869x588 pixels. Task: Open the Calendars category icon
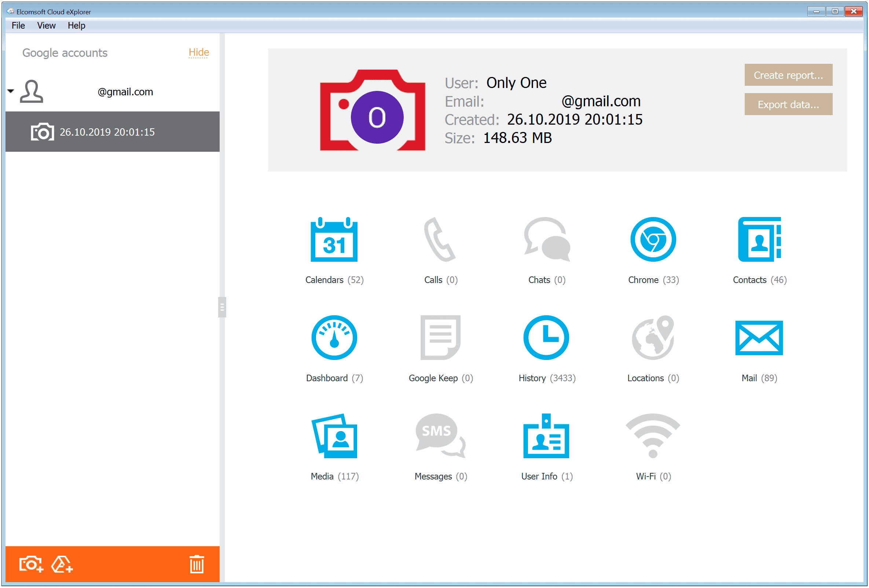point(334,239)
